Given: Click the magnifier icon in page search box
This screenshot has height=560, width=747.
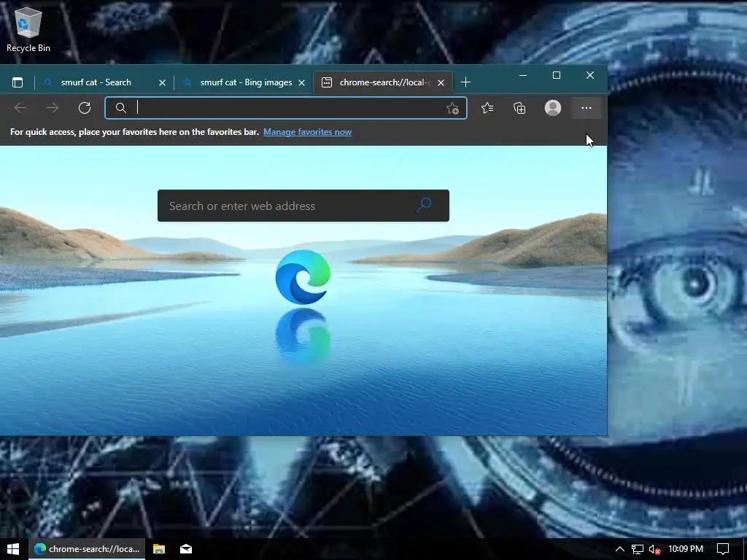Looking at the screenshot, I should (424, 205).
